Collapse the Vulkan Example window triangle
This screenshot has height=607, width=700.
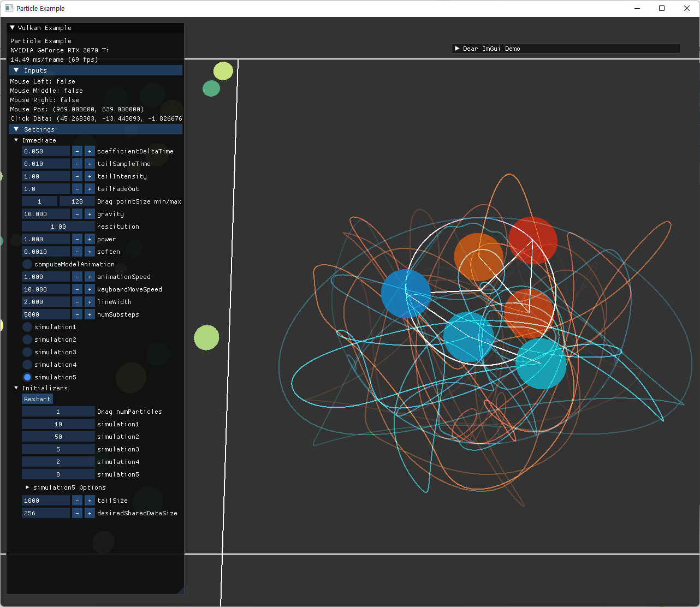(13, 28)
